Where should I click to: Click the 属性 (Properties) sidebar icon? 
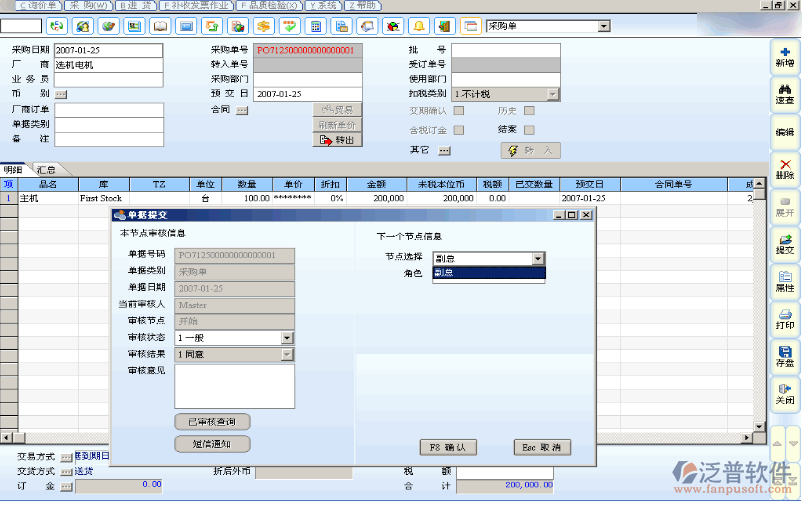(785, 281)
